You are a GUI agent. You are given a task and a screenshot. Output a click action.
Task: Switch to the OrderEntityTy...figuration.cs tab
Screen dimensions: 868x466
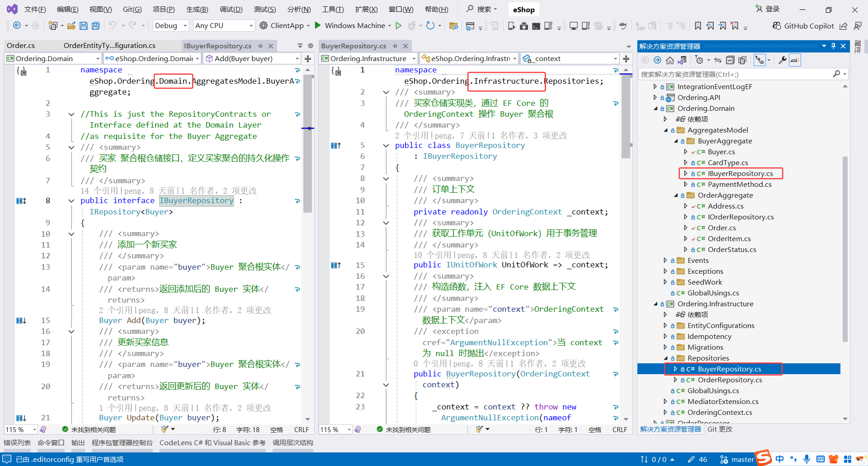tap(109, 46)
